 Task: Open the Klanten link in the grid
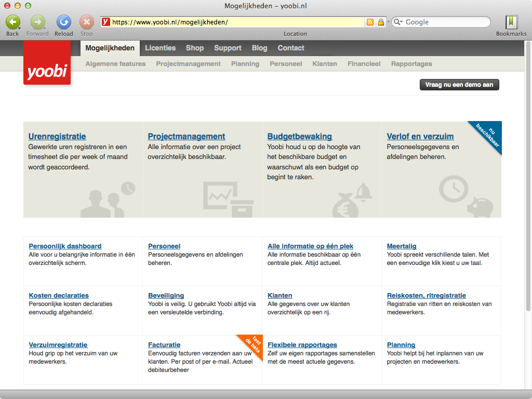click(x=280, y=295)
